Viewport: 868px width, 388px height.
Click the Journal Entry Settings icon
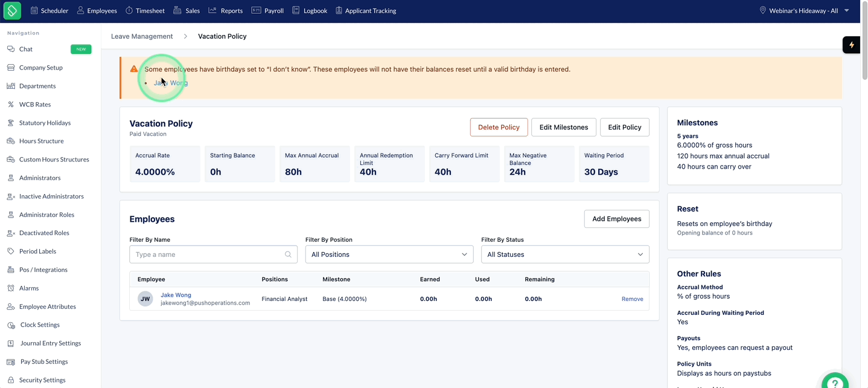(x=10, y=343)
